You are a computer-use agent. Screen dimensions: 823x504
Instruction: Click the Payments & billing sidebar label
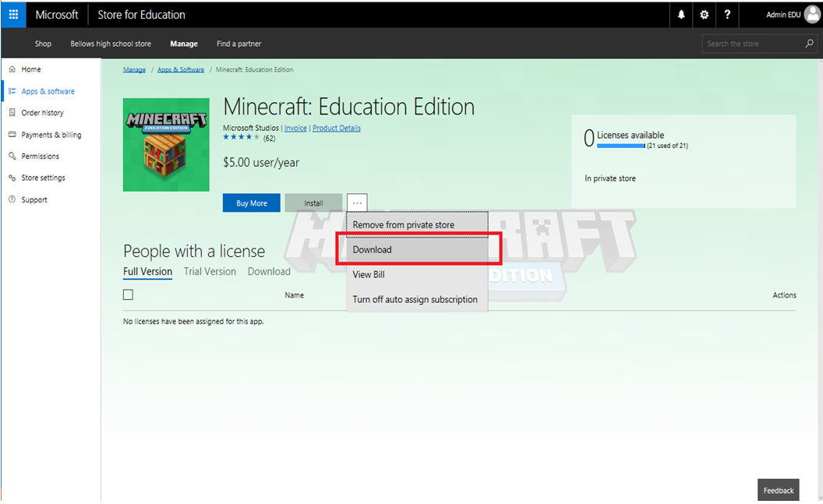[x=51, y=135]
